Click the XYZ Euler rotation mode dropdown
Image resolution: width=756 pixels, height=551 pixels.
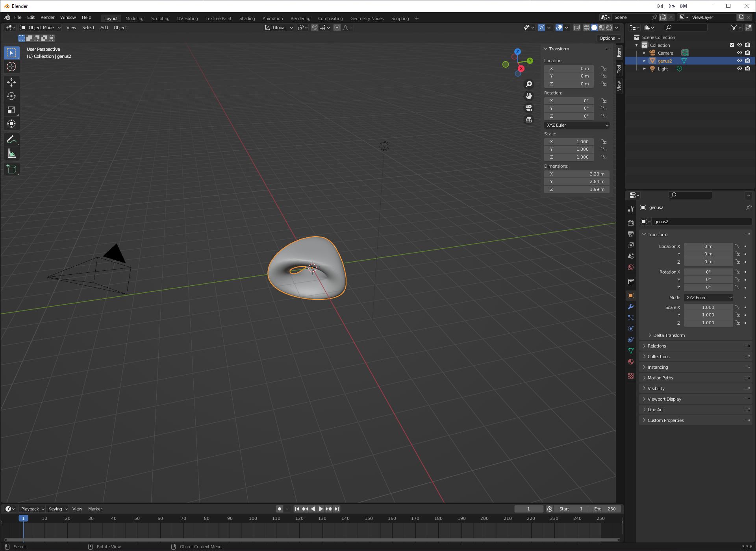(577, 125)
